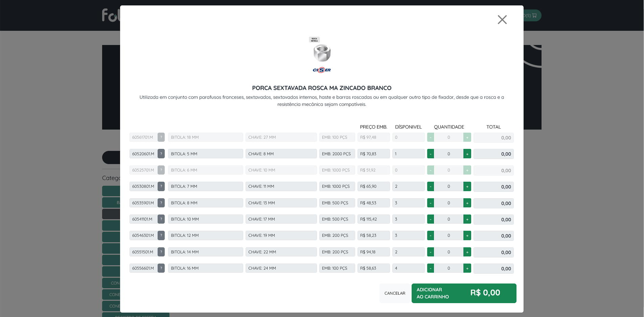The image size is (644, 317).
Task: Click the Ciser hex nut product image
Action: 321,55
